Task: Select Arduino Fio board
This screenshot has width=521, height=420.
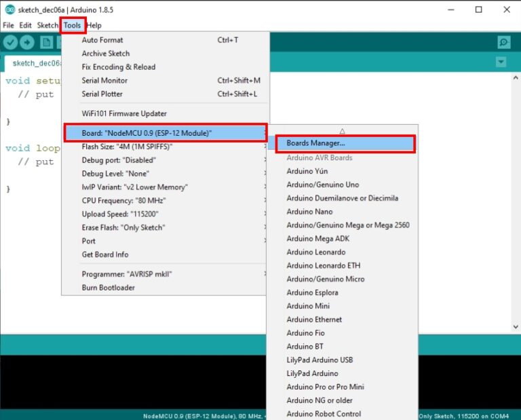Action: (343, 333)
